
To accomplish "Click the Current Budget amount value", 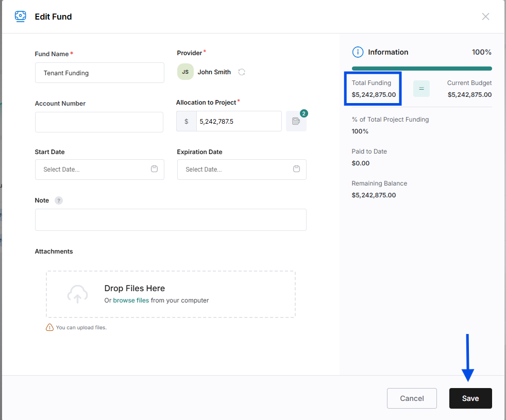I will coord(469,95).
